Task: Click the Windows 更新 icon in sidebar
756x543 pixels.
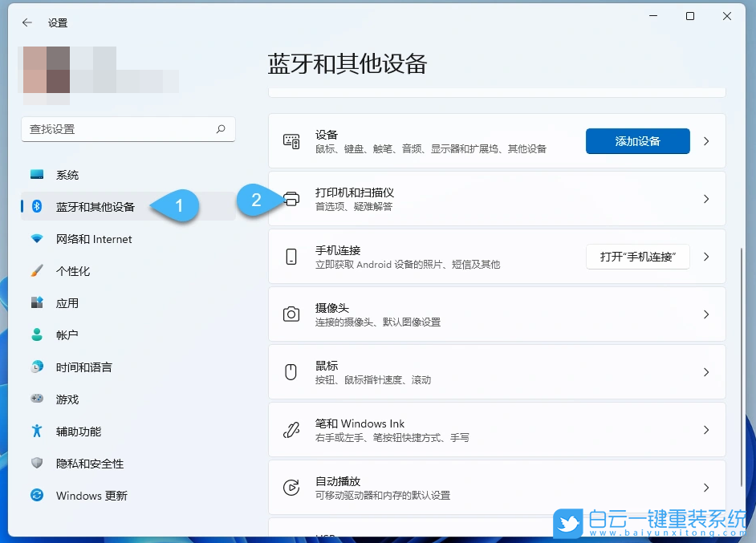Action: [x=35, y=496]
